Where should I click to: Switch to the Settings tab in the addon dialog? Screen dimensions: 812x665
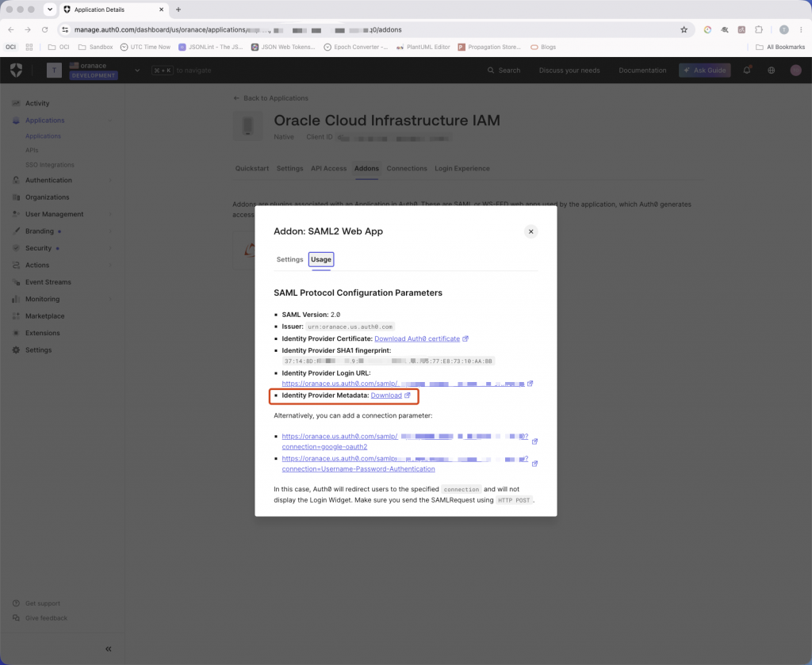point(289,259)
